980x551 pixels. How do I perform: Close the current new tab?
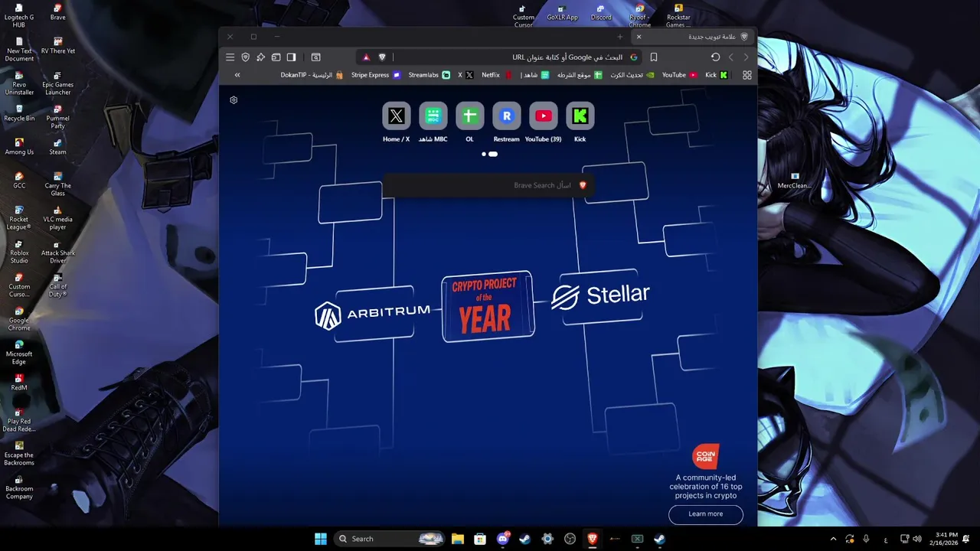coord(639,37)
